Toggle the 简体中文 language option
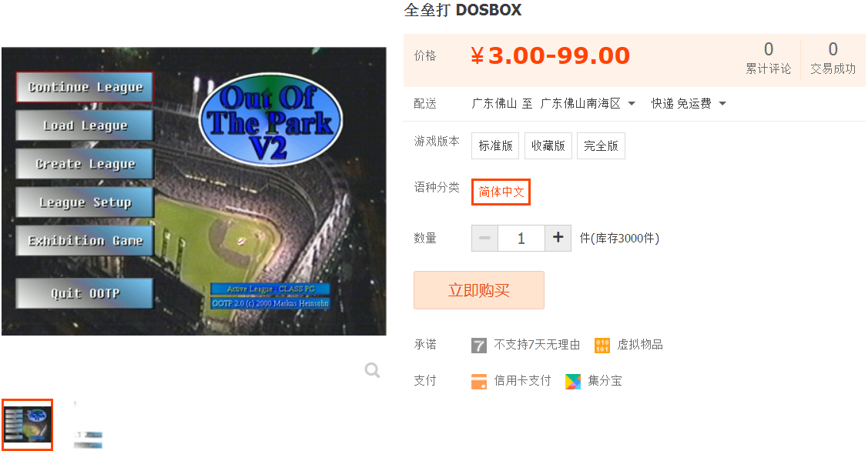Image resolution: width=868 pixels, height=451 pixels. tap(501, 192)
